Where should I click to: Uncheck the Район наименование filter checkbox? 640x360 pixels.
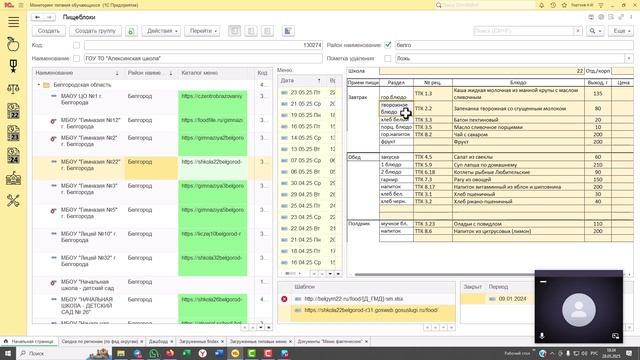click(x=388, y=45)
